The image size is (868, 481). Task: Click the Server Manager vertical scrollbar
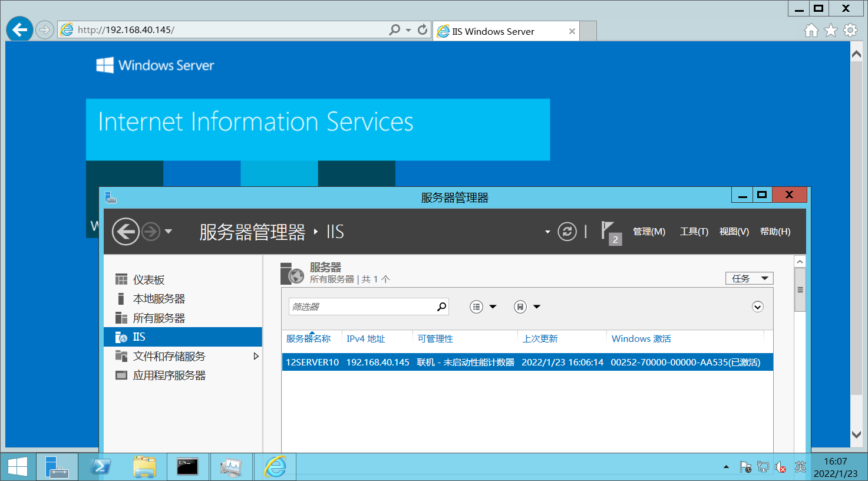(x=800, y=289)
